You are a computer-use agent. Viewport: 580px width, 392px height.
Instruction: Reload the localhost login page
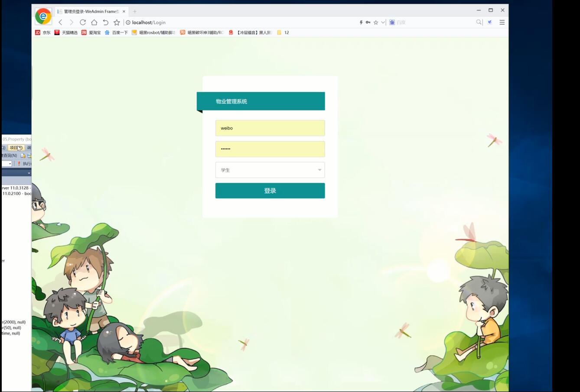click(83, 23)
